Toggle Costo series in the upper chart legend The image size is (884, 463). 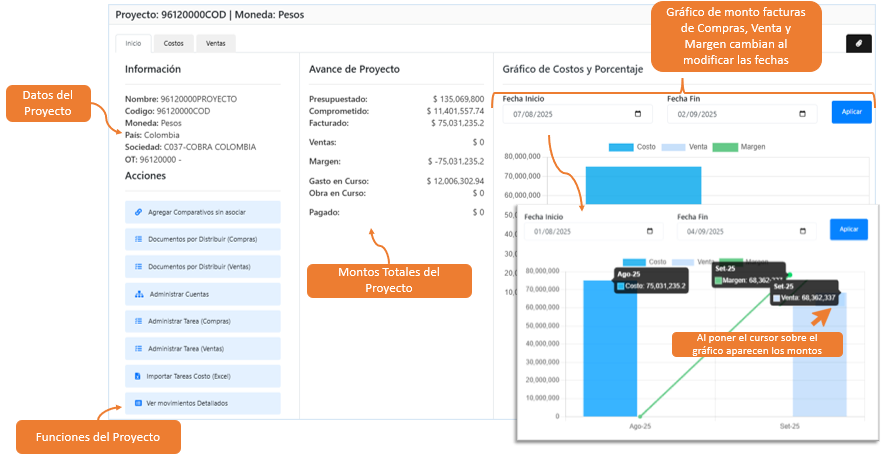(x=620, y=147)
